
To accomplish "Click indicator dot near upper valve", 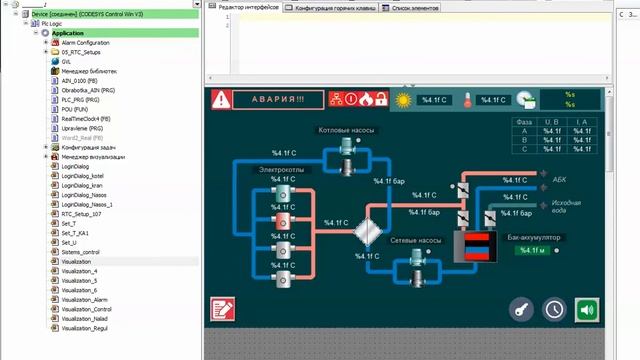I will [x=452, y=187].
